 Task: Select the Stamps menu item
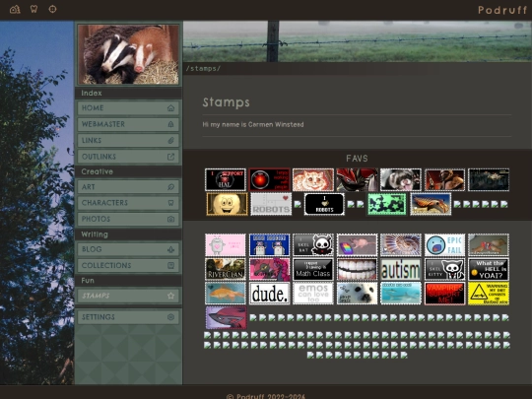click(x=128, y=296)
